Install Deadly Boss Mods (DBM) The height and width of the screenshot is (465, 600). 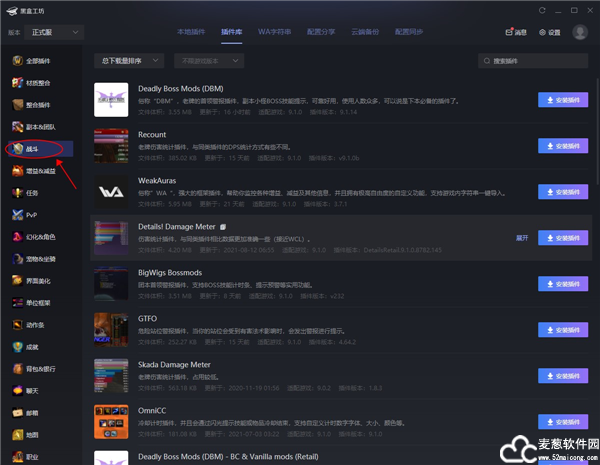[x=563, y=100]
